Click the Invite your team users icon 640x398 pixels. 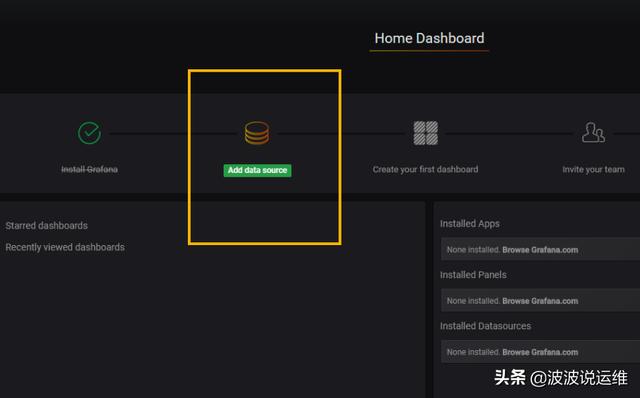point(593,132)
